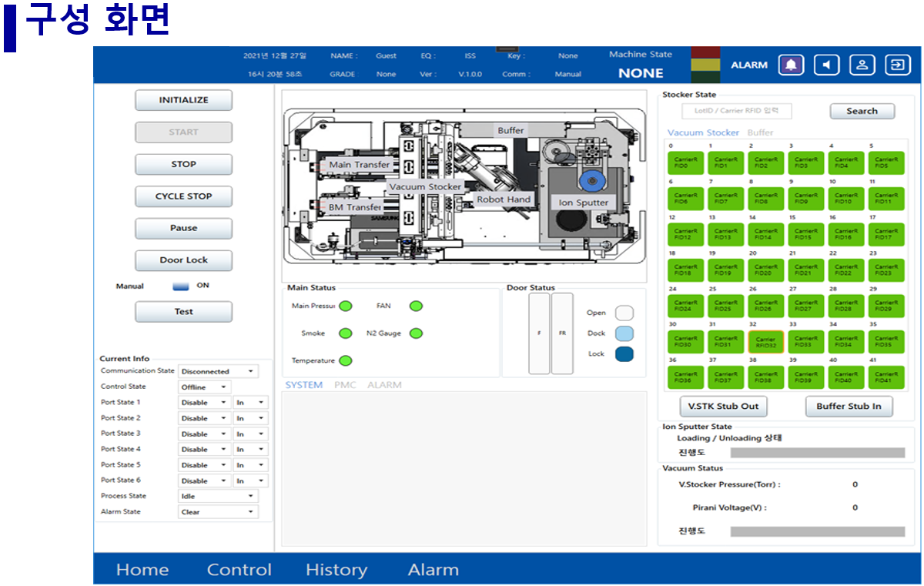
Task: Open the History menu in bottom bar
Action: [x=336, y=570]
